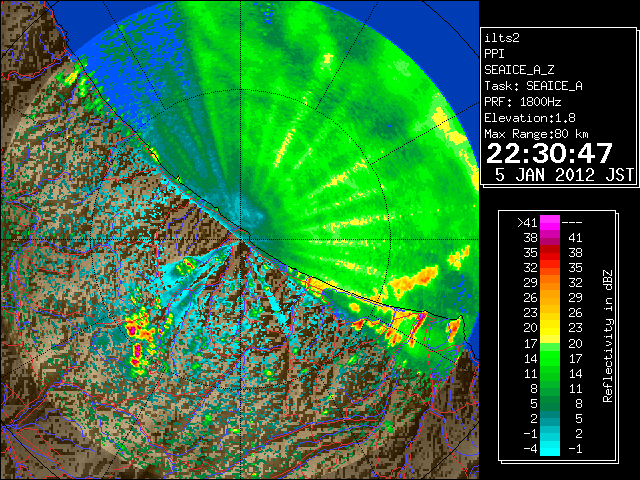The height and width of the screenshot is (480, 640).
Task: Click the 'ilts2' radar name label
Action: tap(502, 38)
